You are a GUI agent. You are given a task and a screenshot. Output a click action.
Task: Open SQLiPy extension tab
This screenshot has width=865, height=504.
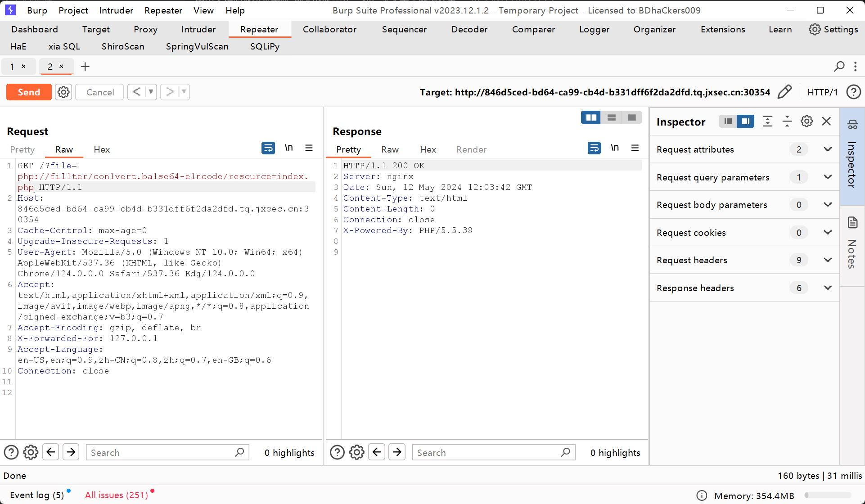[265, 46]
